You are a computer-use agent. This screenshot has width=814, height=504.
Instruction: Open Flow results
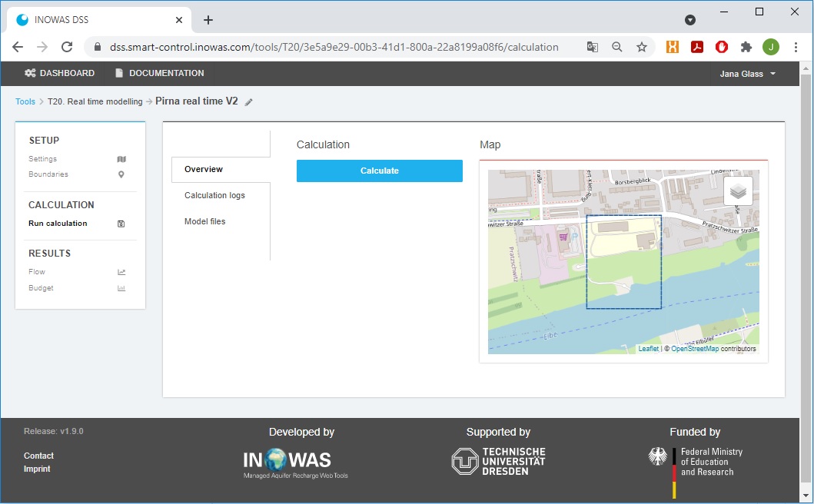(37, 272)
